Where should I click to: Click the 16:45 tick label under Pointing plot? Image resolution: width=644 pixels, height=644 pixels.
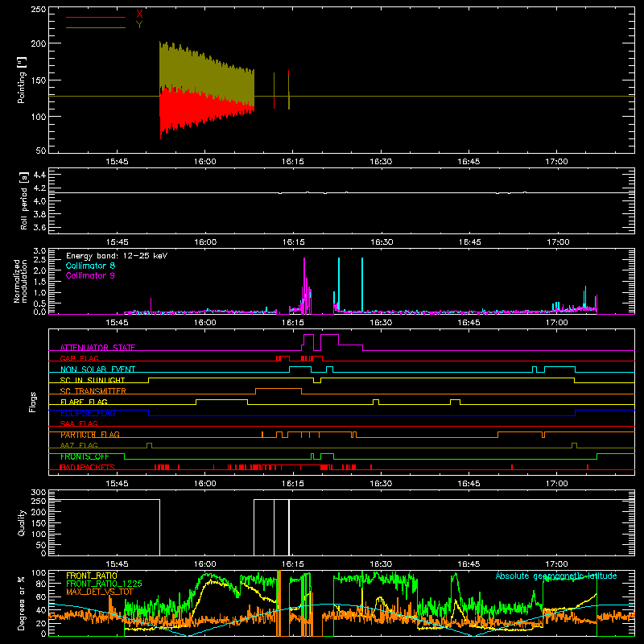[x=469, y=162]
